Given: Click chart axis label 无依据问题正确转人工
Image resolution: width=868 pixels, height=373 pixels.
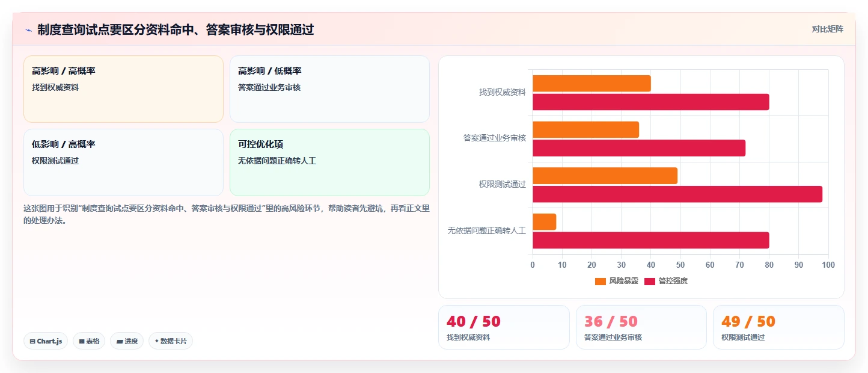Looking at the screenshot, I should click(487, 230).
